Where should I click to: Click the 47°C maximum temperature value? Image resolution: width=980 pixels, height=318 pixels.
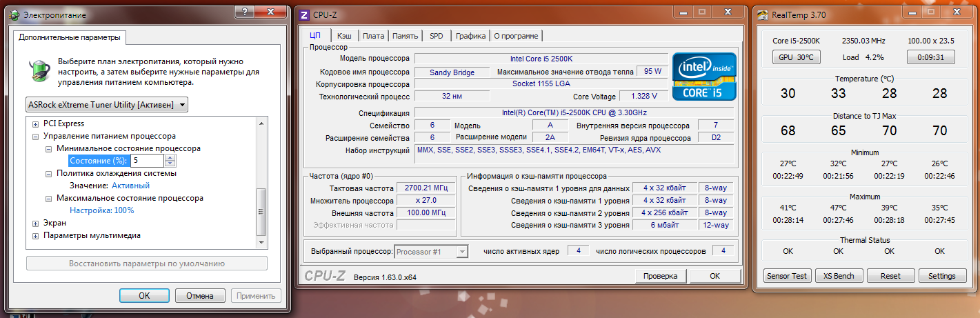coord(838,208)
